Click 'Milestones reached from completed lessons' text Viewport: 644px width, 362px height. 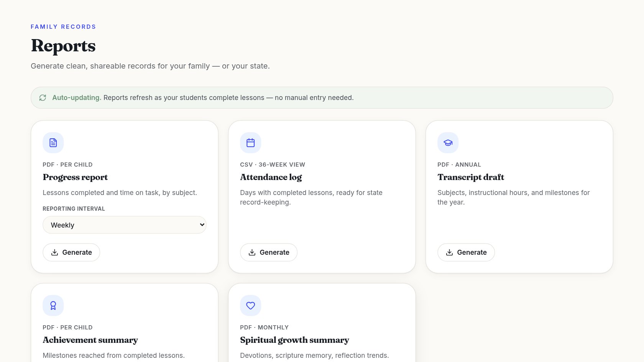pos(114,355)
